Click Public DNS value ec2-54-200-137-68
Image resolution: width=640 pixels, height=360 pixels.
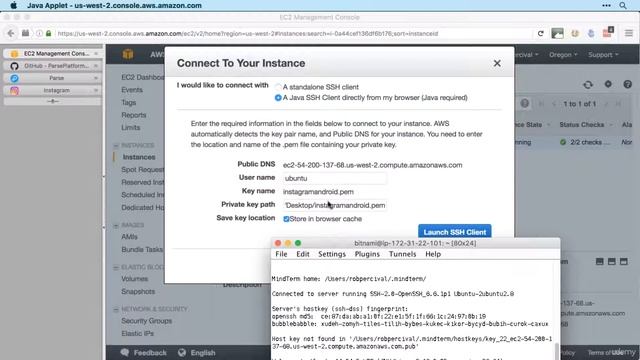pos(372,165)
